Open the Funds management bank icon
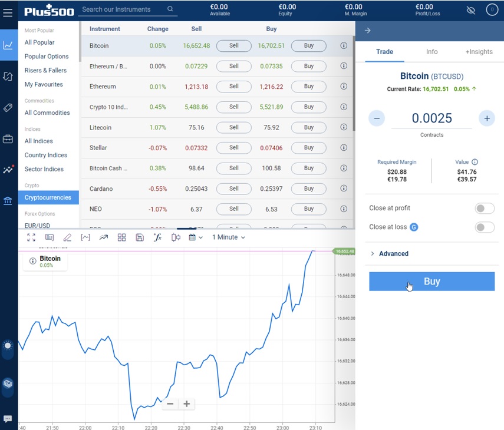 [x=8, y=201]
